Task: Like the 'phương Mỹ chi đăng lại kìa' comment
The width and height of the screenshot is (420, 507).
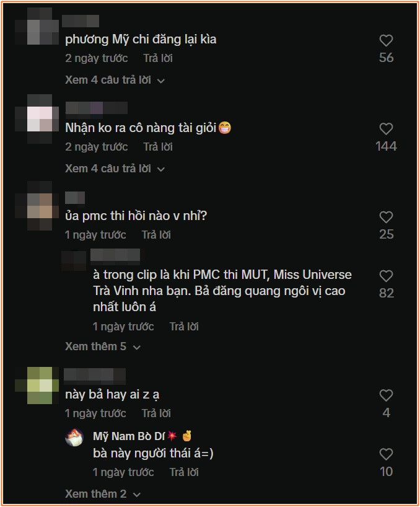Action: coord(386,40)
